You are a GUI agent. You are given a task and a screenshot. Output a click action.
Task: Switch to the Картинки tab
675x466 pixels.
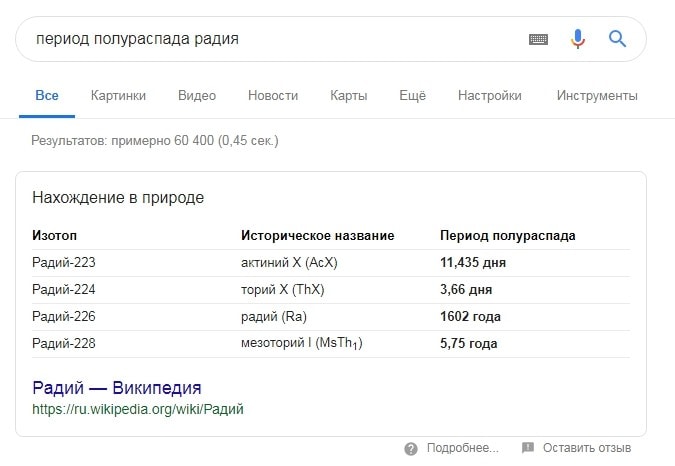(118, 96)
